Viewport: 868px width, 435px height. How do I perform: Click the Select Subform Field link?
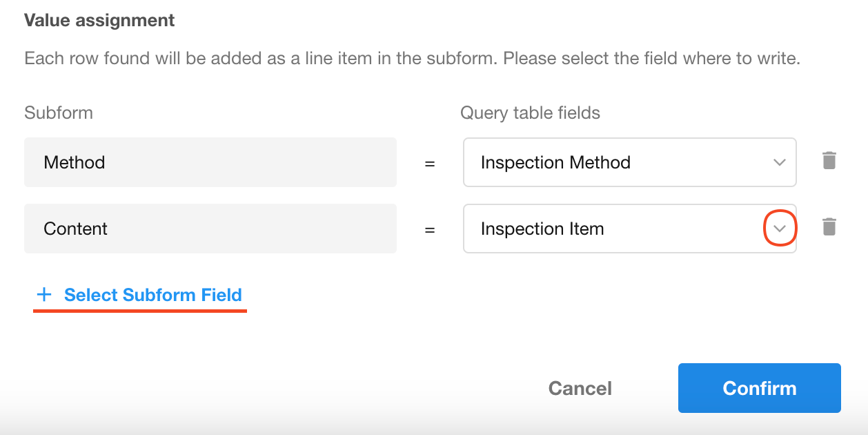[x=152, y=295]
